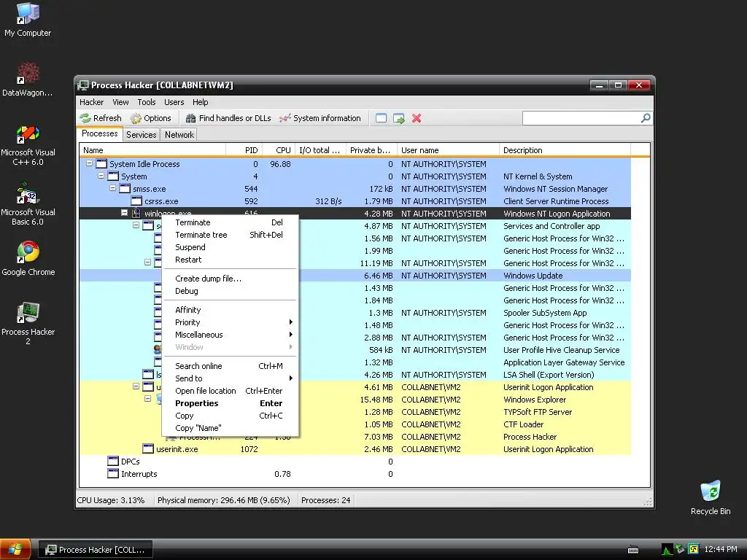Select the Interrupts row
The width and height of the screenshot is (747, 560).
(x=355, y=474)
